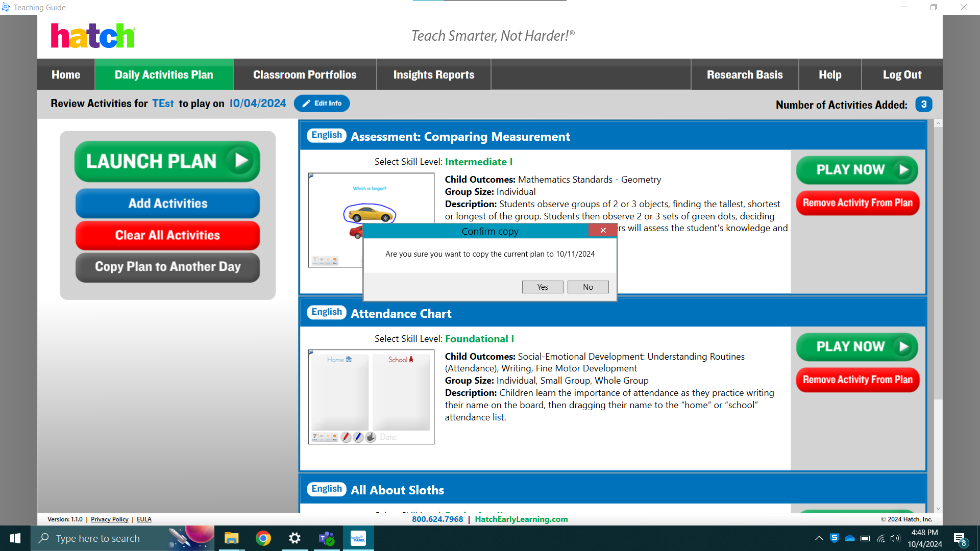Viewport: 980px width, 551px height.
Task: Click the scrollbar down arrow
Action: click(938, 508)
